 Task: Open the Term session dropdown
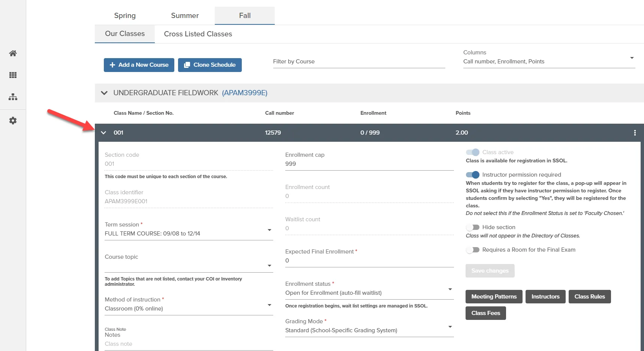pyautogui.click(x=189, y=230)
